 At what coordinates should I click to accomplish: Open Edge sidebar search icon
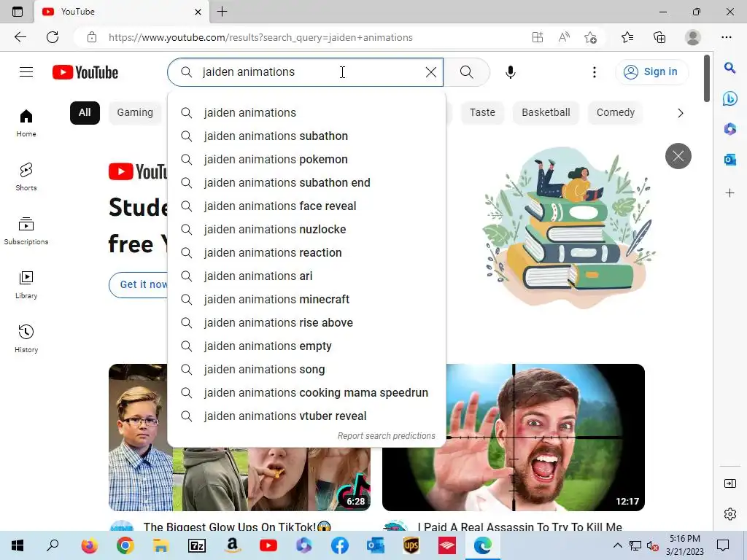(729, 68)
